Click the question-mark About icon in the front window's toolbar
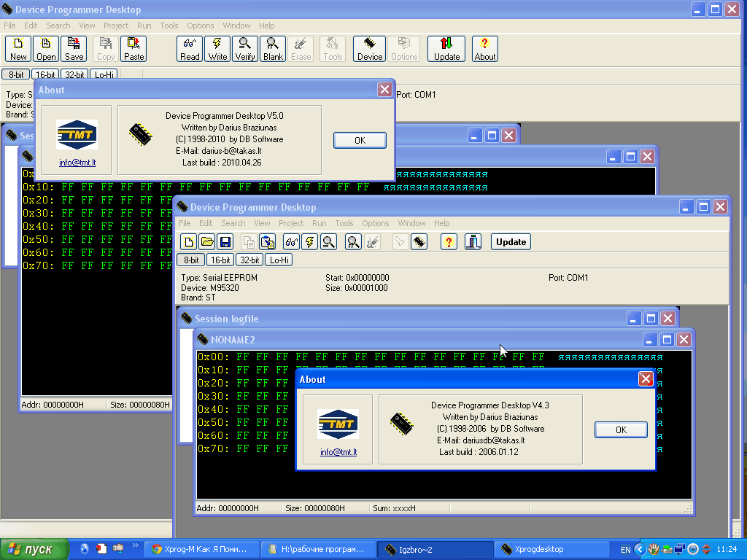This screenshot has width=747, height=560. (449, 242)
